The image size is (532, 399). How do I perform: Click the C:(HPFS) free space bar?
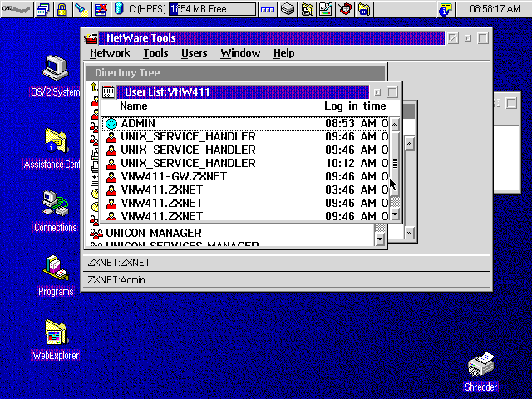coord(213,9)
